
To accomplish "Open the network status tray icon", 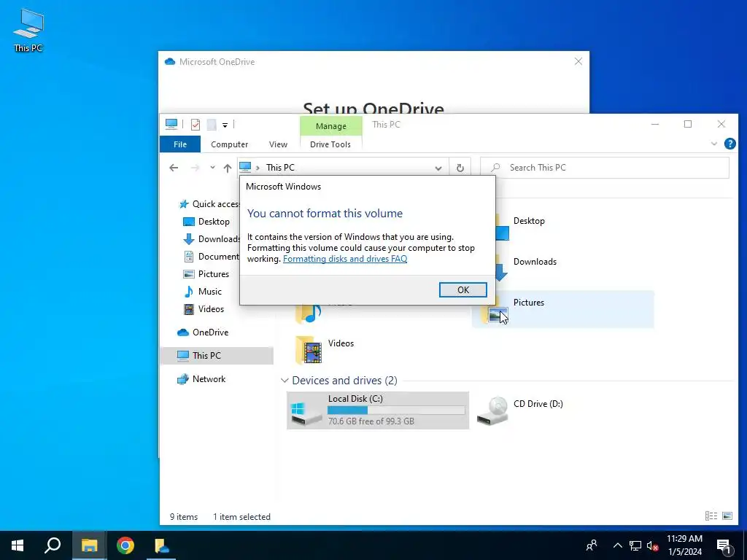I will pos(635,545).
